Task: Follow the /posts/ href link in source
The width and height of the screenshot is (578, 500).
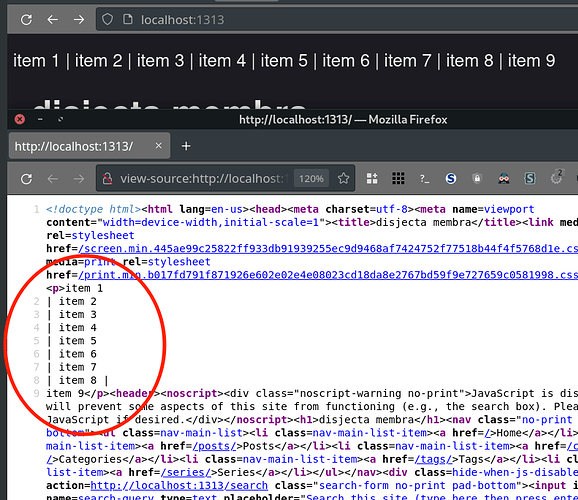Action: point(214,446)
